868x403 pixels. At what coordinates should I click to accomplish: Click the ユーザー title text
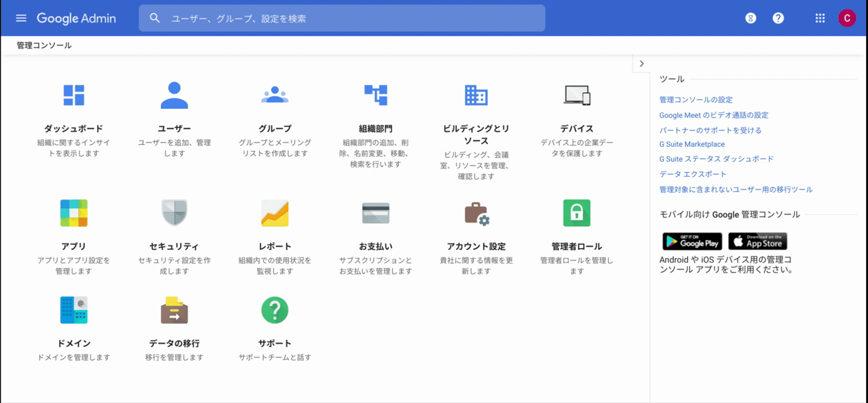pyautogui.click(x=174, y=128)
